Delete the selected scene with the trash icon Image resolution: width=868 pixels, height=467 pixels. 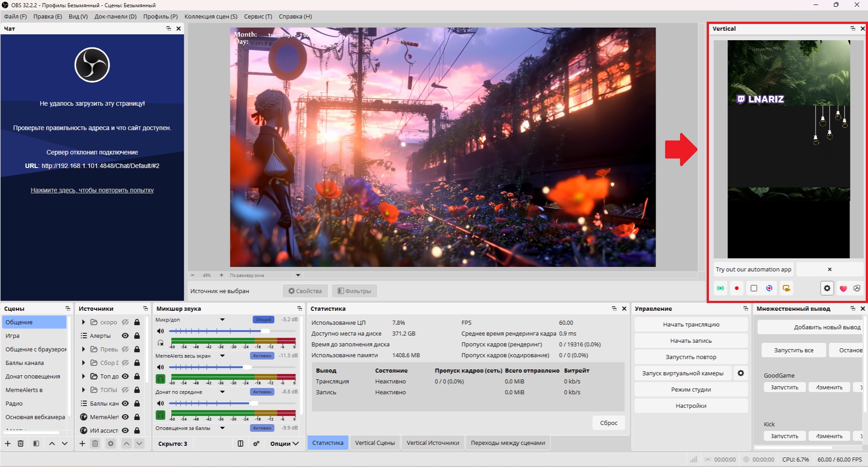(x=20, y=444)
